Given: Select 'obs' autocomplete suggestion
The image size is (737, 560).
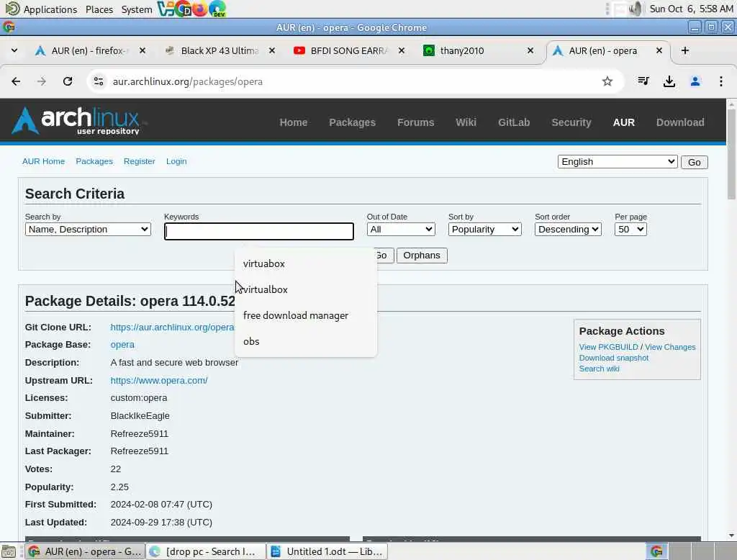Looking at the screenshot, I should pos(305,341).
